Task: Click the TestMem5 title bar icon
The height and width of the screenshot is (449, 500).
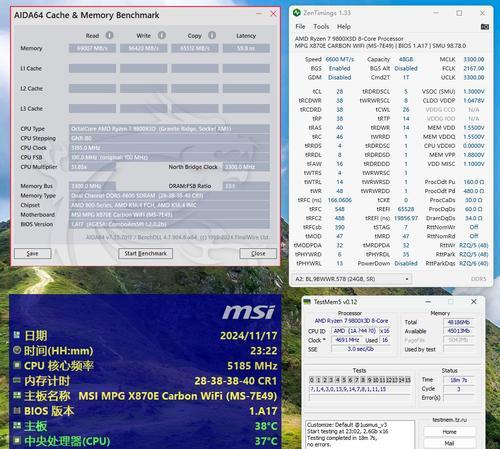Action: (307, 301)
